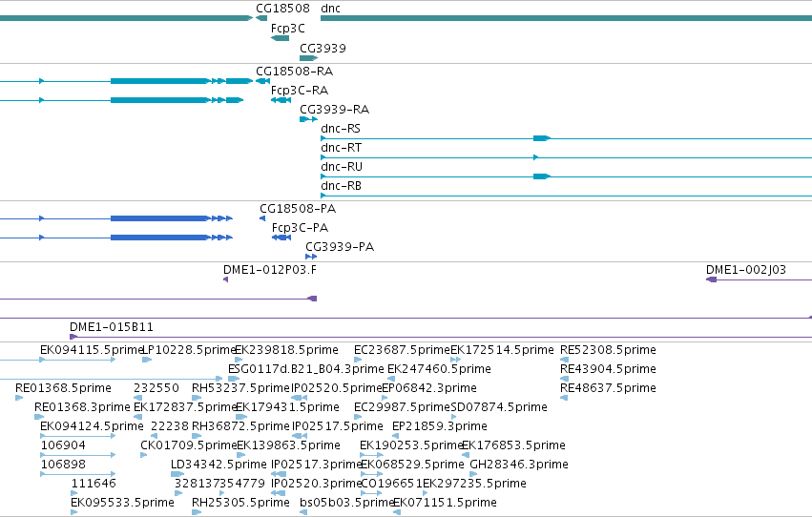This screenshot has height=517, width=812.
Task: Select the 106898 feature label
Action: (x=63, y=465)
